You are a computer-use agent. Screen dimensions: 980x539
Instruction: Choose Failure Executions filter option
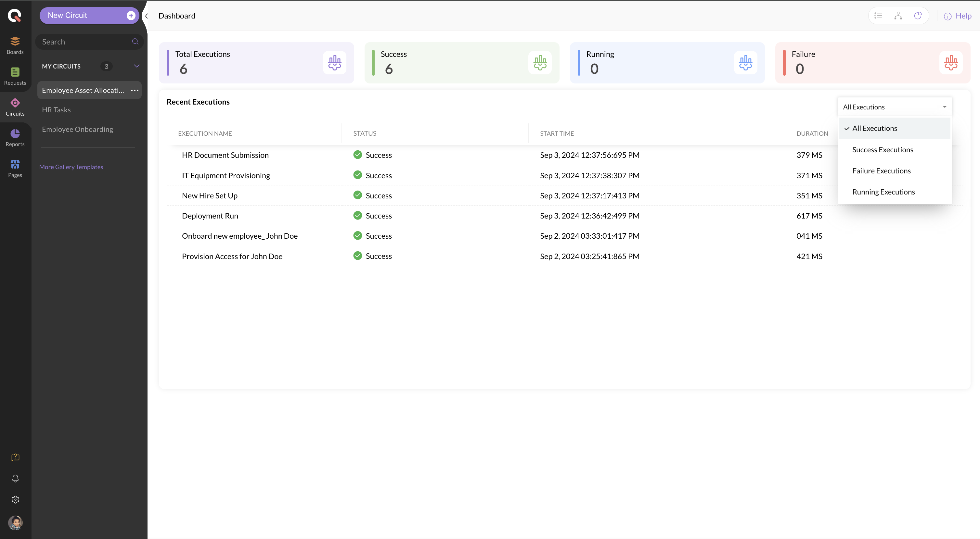[882, 171]
